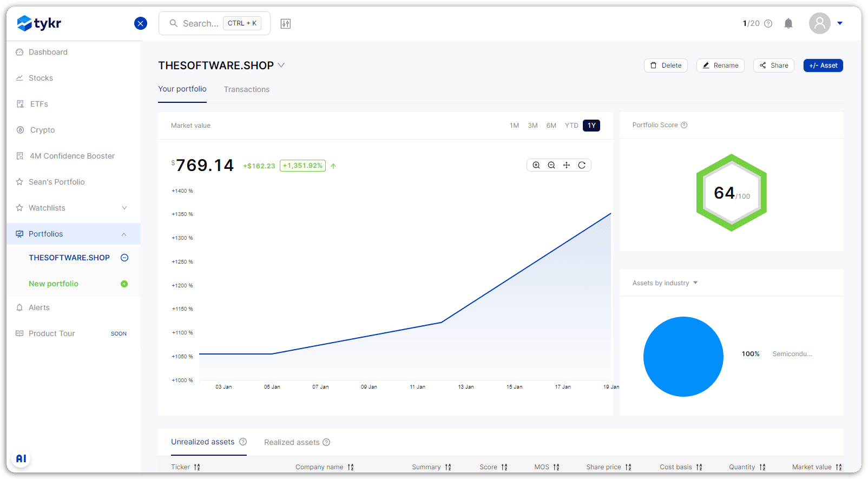Click the user avatar
The width and height of the screenshot is (868, 479).
click(x=820, y=23)
